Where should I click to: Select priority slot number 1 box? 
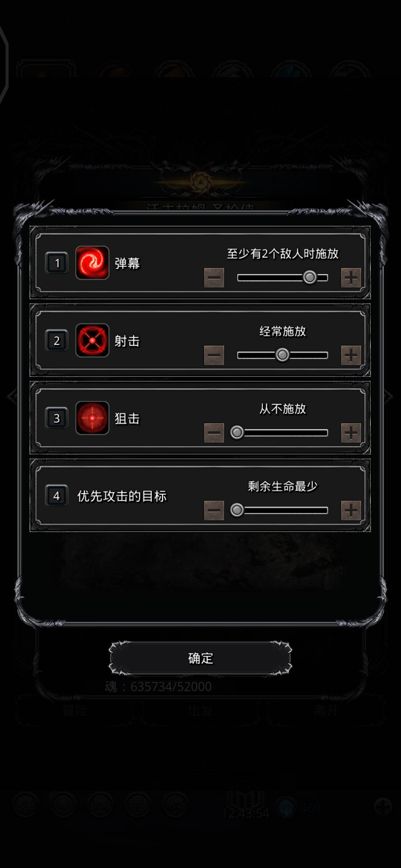56,263
